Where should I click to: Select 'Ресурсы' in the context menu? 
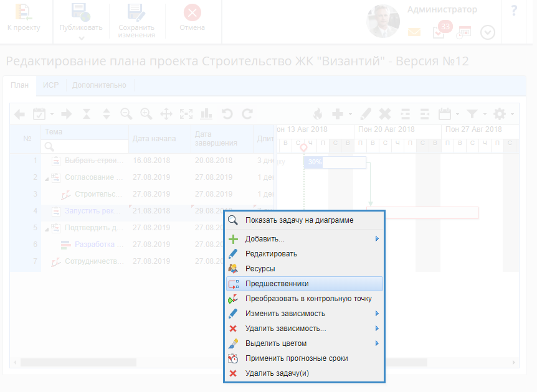(x=304, y=269)
